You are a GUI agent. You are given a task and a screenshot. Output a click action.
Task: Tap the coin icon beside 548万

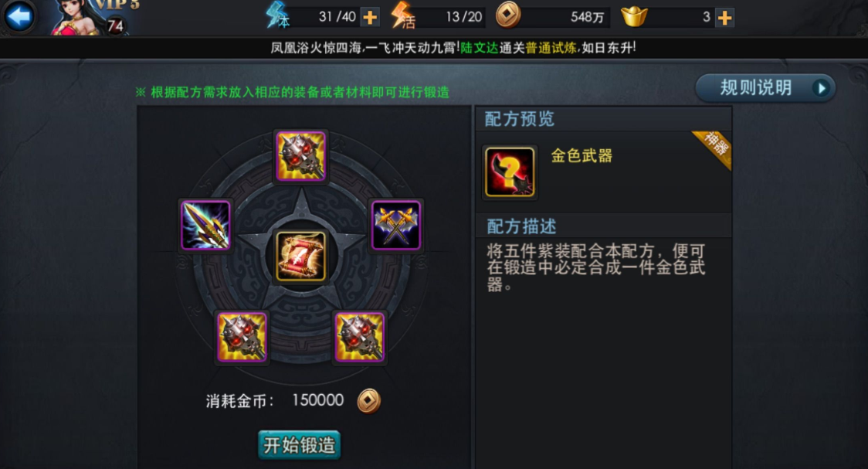[x=507, y=15]
